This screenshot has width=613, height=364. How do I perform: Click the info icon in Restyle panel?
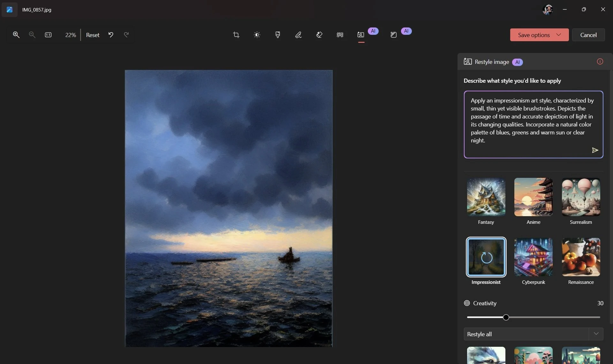tap(600, 62)
